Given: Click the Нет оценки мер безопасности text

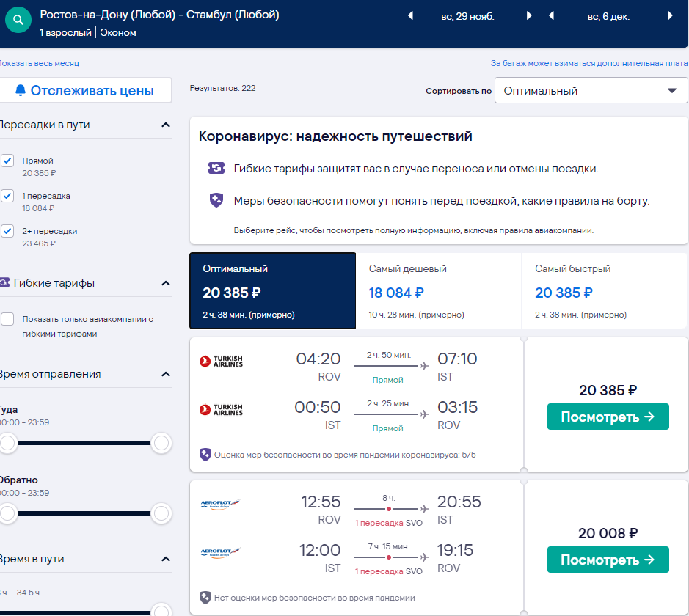Looking at the screenshot, I should pyautogui.click(x=315, y=598).
